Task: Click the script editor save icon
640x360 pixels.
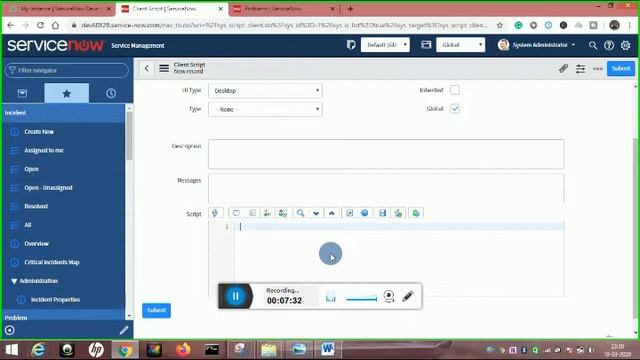Action: click(x=382, y=213)
